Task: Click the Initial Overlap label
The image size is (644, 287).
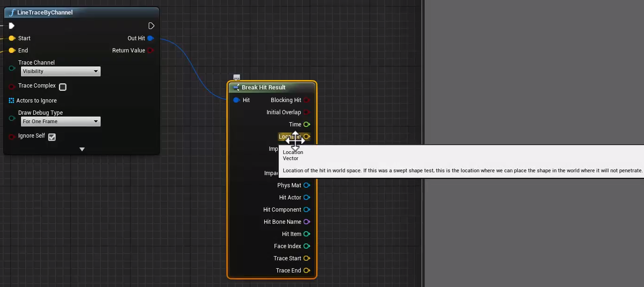Action: (x=284, y=112)
